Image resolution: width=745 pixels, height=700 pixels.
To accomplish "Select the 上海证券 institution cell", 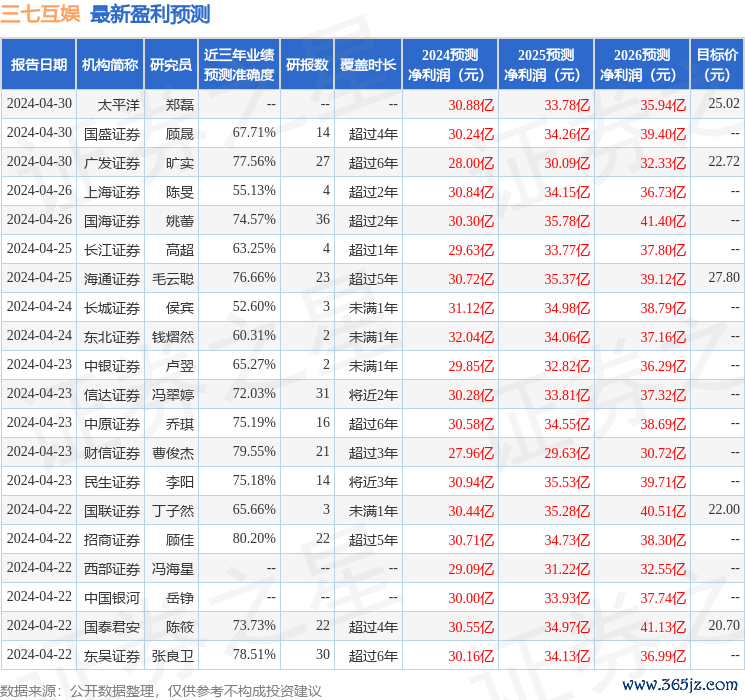I will click(112, 192).
